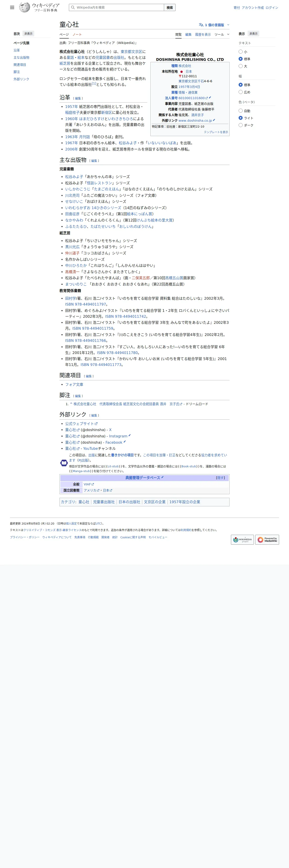The width and height of the screenshot is (289, 868).
Task: Click the search magnifier icon
Action: point(73,7)
